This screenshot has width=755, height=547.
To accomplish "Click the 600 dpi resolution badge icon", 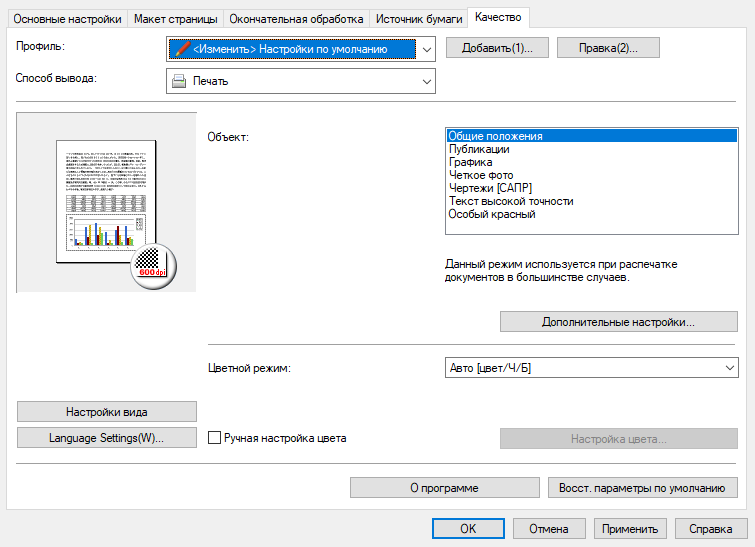I will 154,266.
